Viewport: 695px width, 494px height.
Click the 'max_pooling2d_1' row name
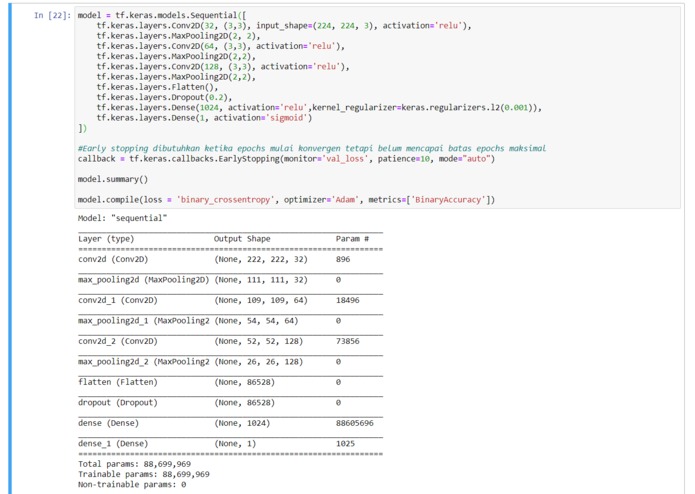pyautogui.click(x=144, y=321)
